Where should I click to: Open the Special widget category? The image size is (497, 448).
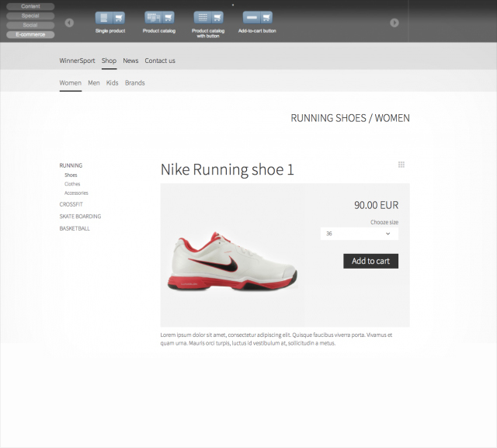click(30, 16)
